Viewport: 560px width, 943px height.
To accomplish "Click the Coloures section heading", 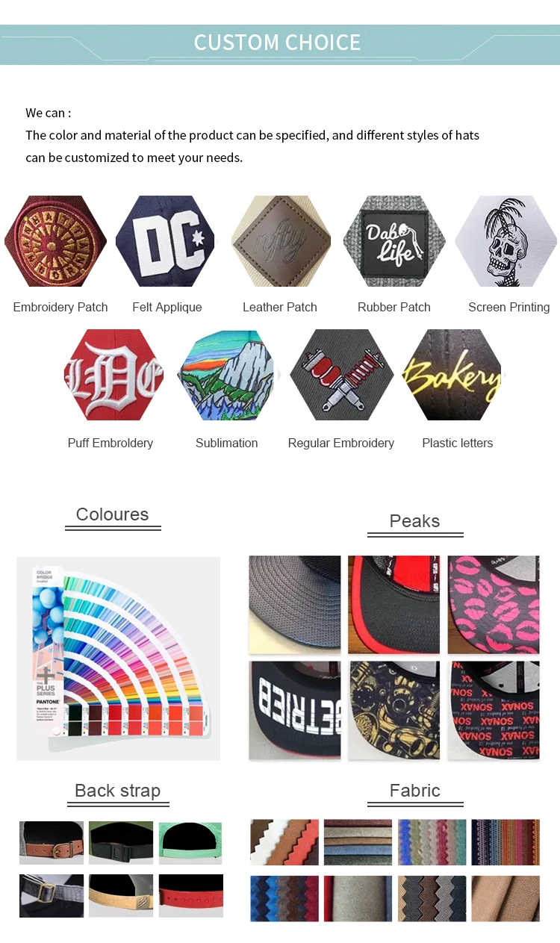I will (113, 514).
